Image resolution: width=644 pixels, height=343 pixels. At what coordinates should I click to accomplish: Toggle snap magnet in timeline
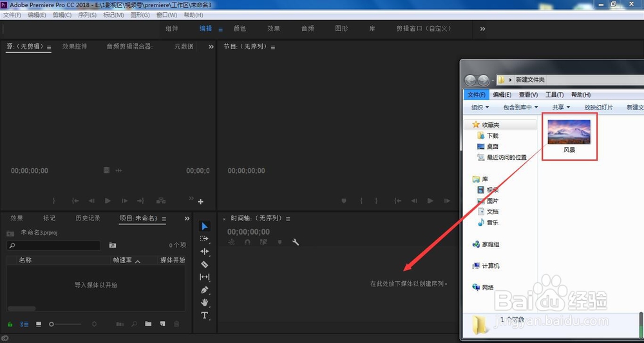click(247, 242)
